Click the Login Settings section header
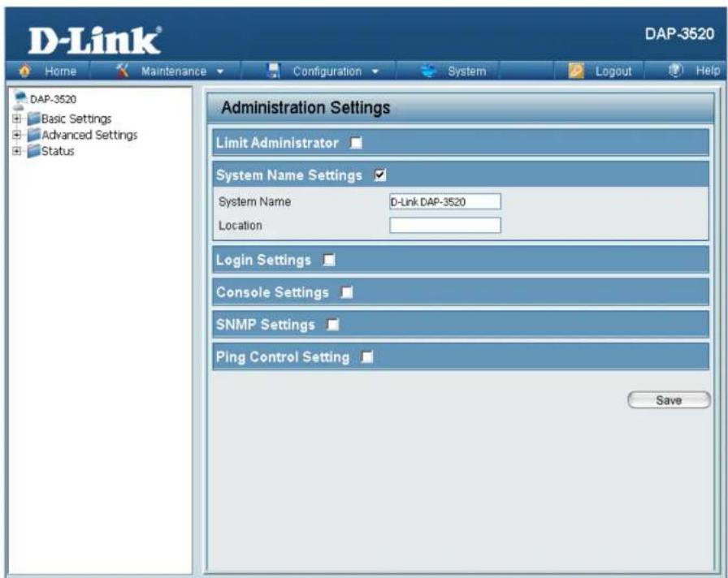This screenshot has width=728, height=578. coord(461,260)
